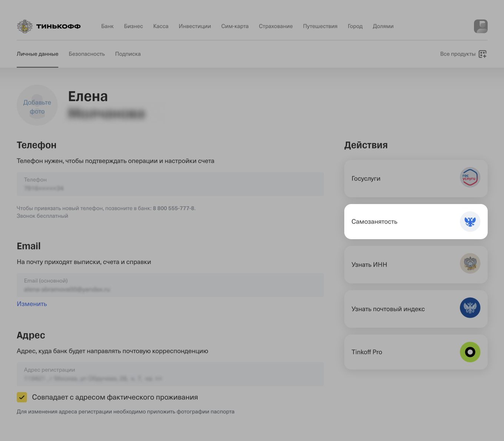This screenshot has width=504, height=441.
Task: Click the Самозанятость eagle icon
Action: click(x=470, y=221)
